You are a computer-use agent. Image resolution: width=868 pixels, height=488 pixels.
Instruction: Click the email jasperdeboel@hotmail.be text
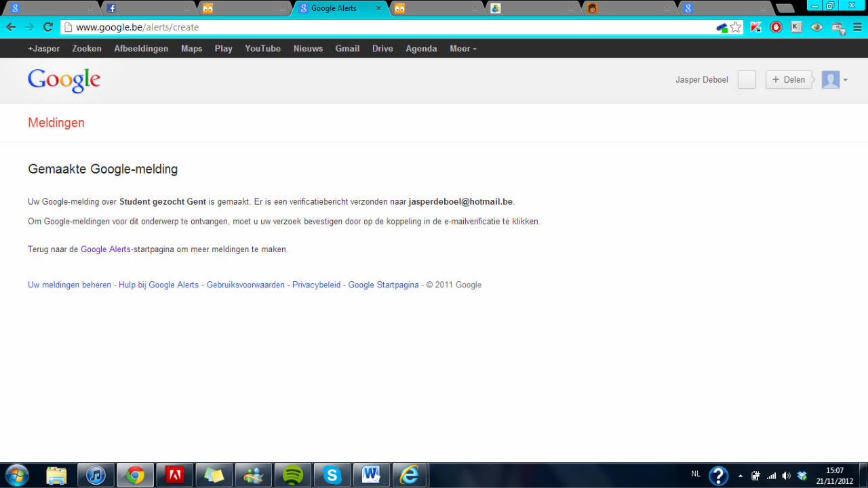(x=460, y=202)
